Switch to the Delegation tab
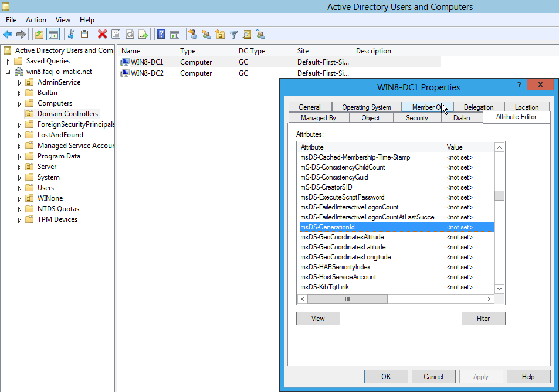This screenshot has width=559, height=392. (479, 107)
